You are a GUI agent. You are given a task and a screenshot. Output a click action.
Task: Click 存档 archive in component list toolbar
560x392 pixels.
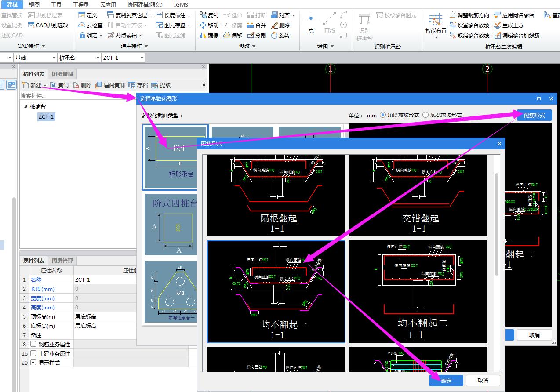coord(138,85)
